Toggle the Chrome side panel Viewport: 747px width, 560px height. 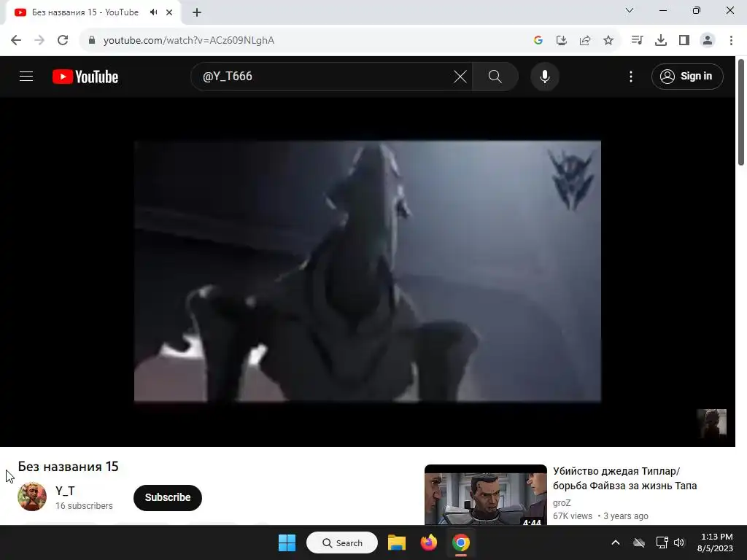pos(684,40)
